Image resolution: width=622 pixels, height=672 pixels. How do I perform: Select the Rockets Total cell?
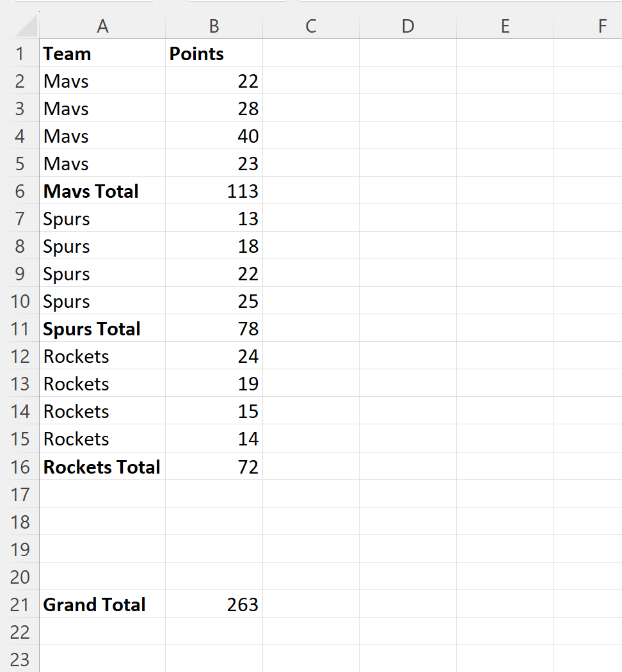[x=102, y=467]
